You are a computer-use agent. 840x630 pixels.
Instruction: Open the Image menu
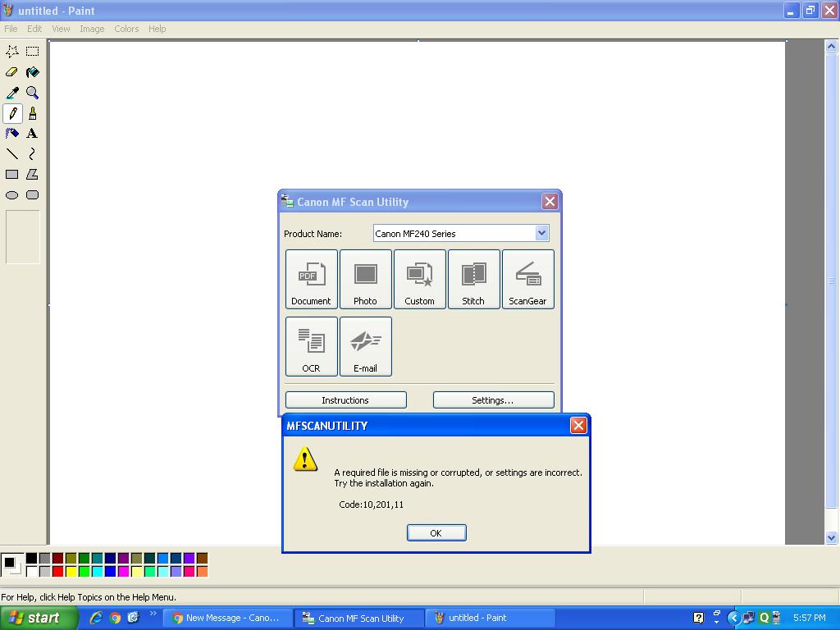click(x=92, y=29)
